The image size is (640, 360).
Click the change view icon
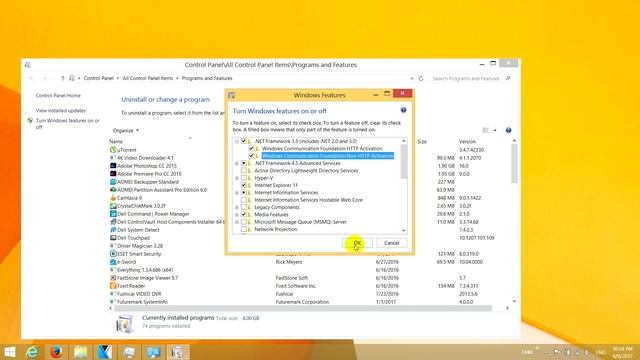pos(485,130)
